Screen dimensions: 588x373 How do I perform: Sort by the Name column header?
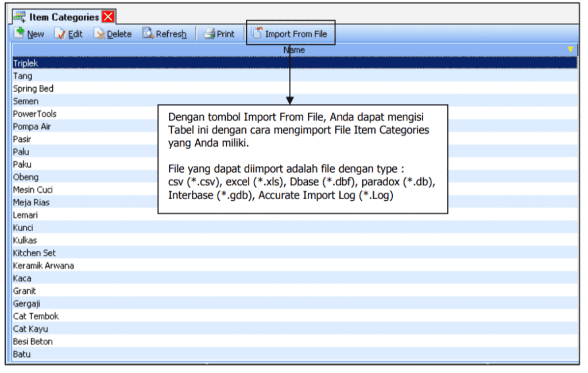(x=294, y=50)
